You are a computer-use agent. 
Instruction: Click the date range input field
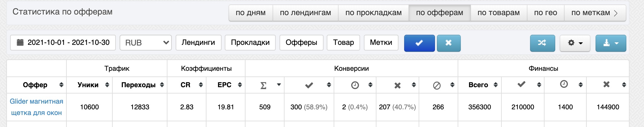[63, 43]
